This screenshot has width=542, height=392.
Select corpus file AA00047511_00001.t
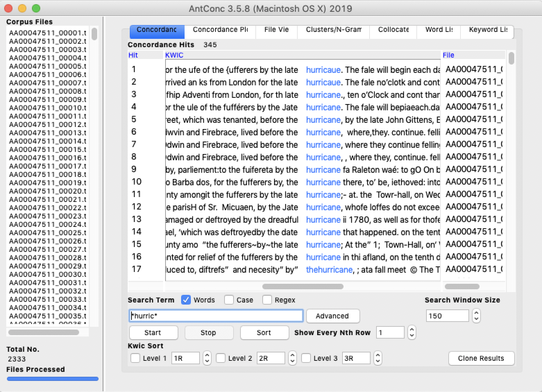(48, 33)
